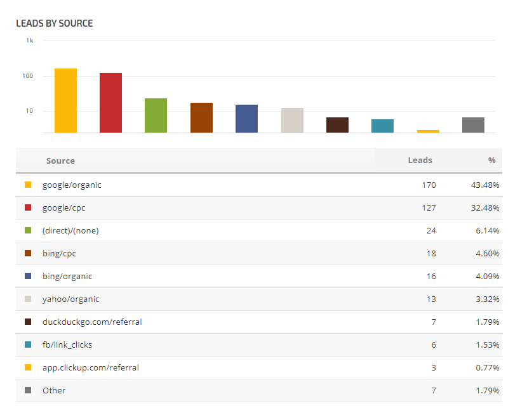
Task: Click the yellow swatch beside google/organic
Action: coord(28,185)
